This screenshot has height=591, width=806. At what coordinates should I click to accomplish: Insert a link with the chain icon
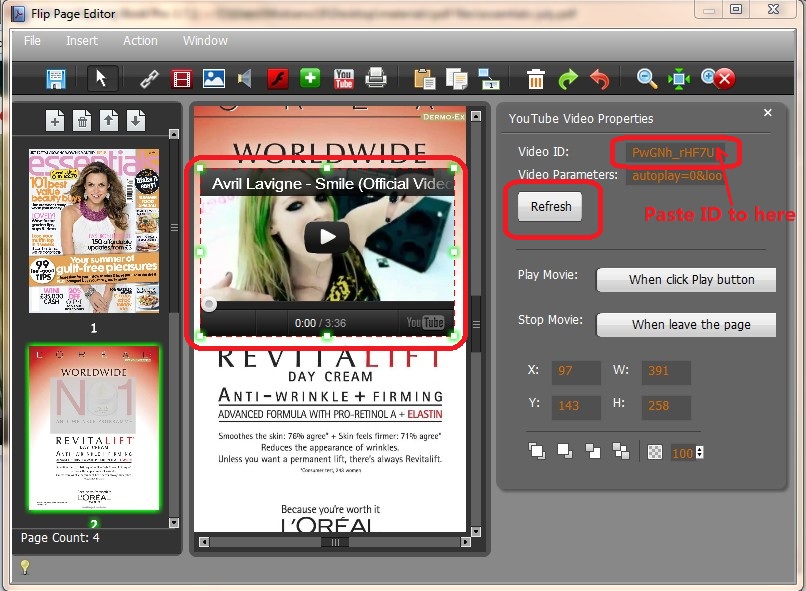150,79
